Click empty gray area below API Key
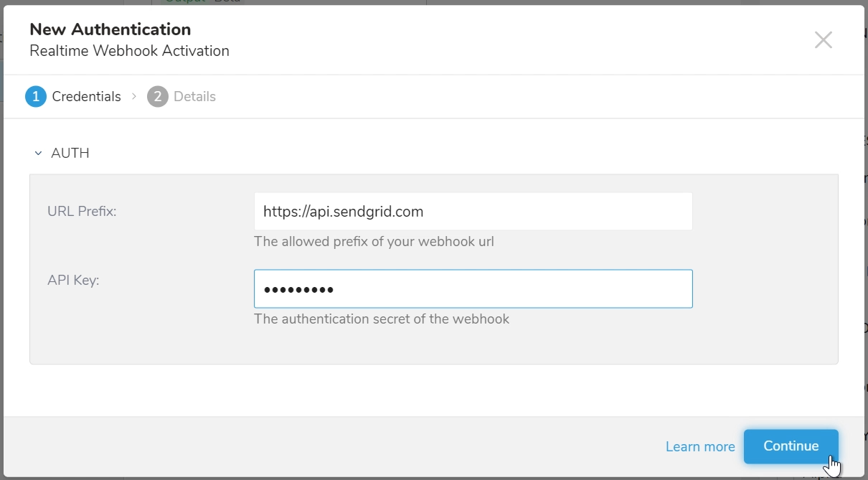The height and width of the screenshot is (480, 868). [430, 346]
